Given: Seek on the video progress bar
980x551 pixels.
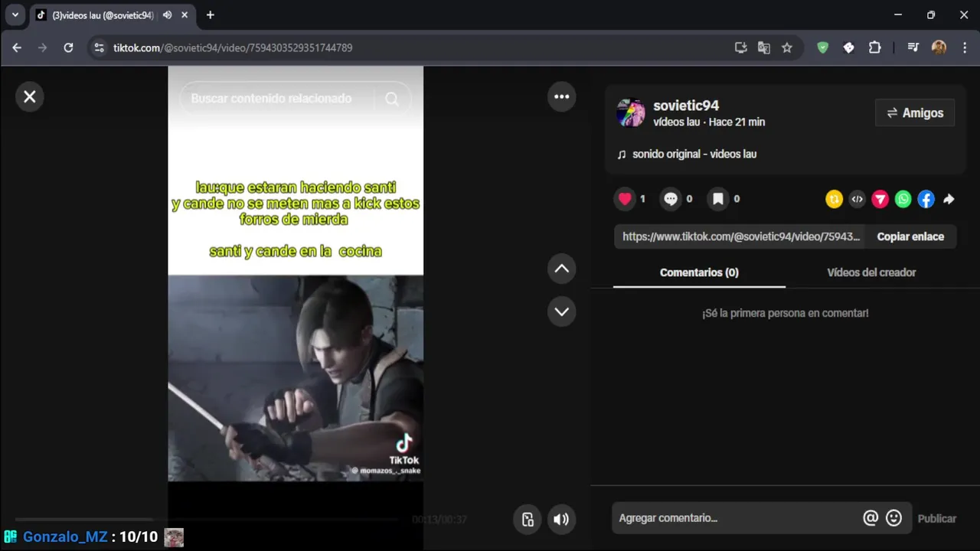Looking at the screenshot, I should tap(207, 519).
